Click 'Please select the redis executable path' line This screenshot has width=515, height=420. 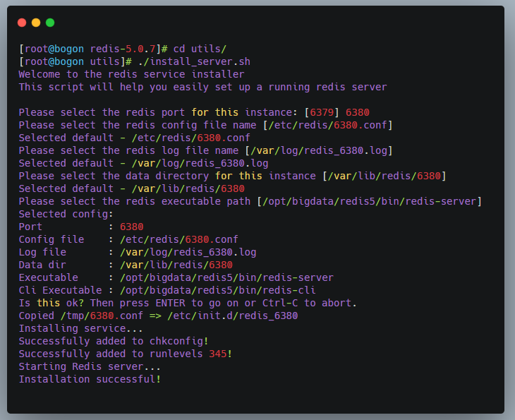250,201
